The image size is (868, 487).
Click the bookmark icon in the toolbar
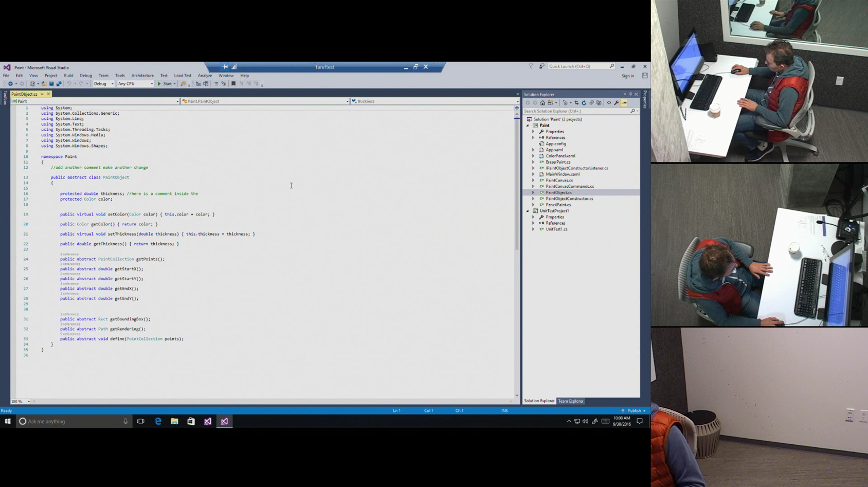tap(233, 84)
